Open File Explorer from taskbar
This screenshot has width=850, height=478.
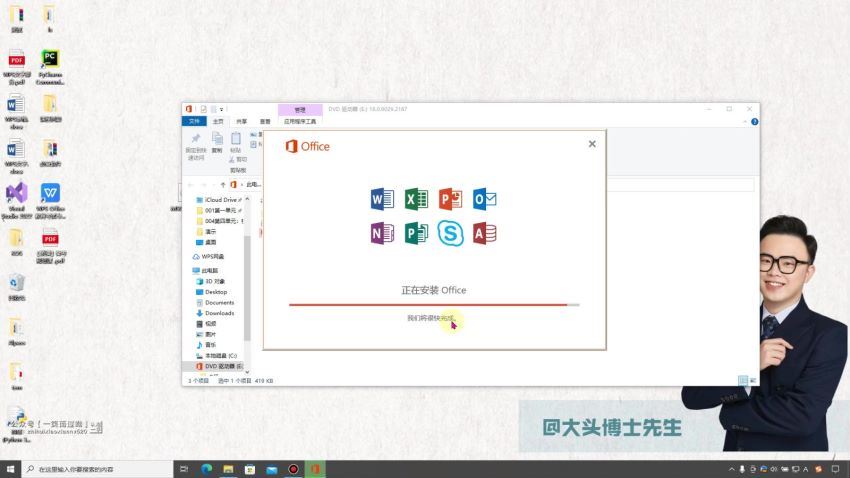228,469
